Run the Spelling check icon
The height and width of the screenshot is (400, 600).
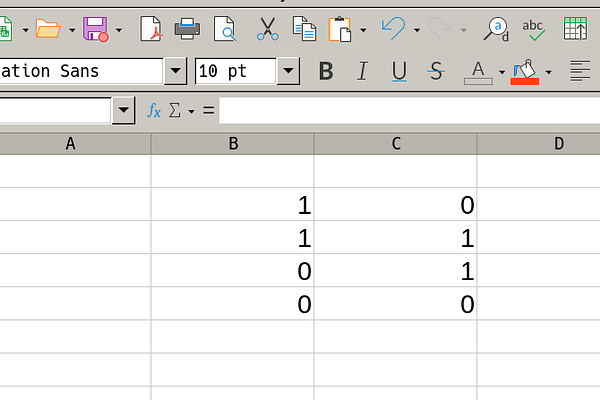[x=533, y=30]
